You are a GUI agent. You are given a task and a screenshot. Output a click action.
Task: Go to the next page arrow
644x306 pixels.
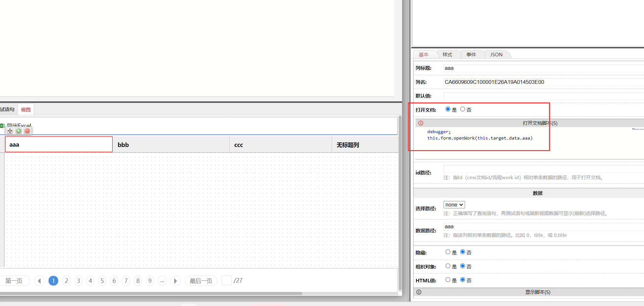click(175, 281)
